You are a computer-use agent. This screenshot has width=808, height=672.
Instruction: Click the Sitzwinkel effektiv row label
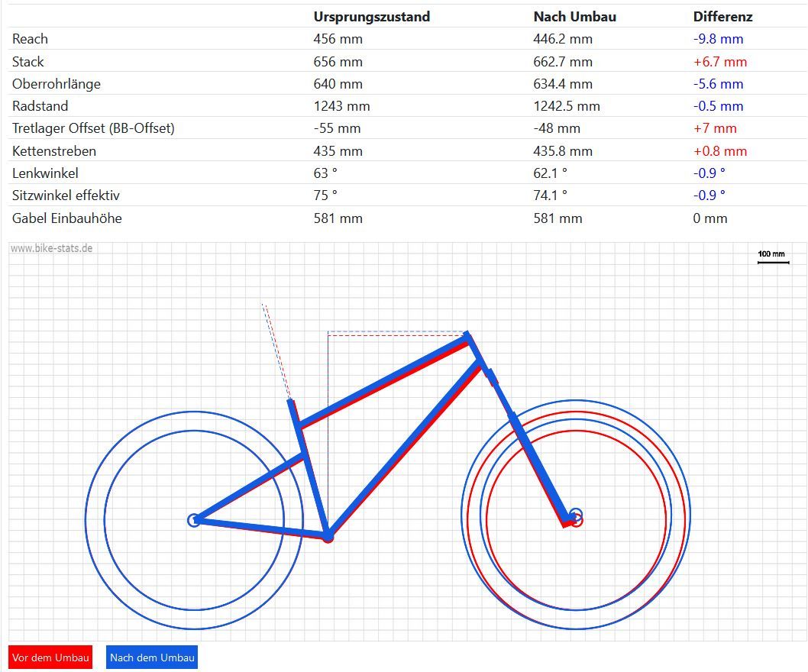[x=66, y=195]
